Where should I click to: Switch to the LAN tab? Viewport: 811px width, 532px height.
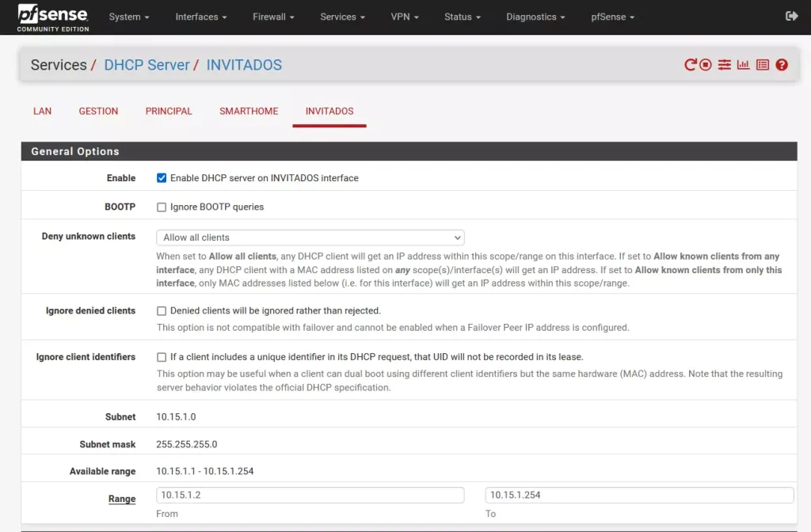[43, 111]
